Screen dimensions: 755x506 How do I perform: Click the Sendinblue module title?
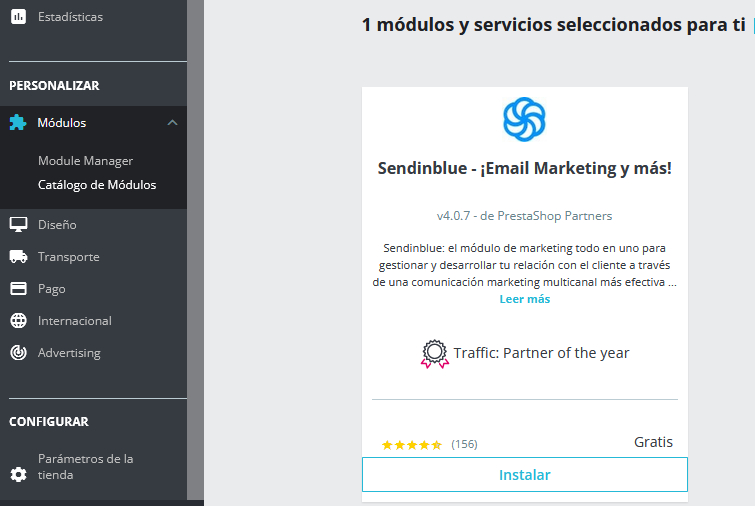524,168
